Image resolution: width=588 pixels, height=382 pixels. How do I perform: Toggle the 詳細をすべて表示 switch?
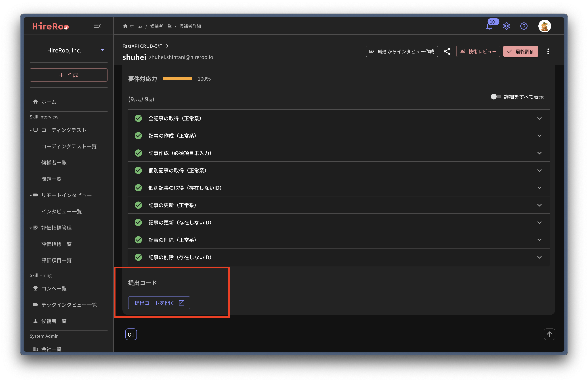pyautogui.click(x=495, y=97)
